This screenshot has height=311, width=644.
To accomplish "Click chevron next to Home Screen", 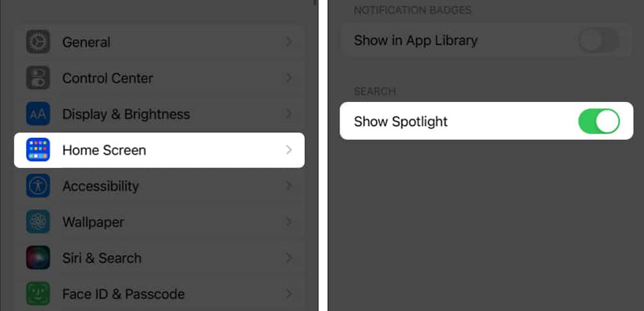I will [x=289, y=150].
